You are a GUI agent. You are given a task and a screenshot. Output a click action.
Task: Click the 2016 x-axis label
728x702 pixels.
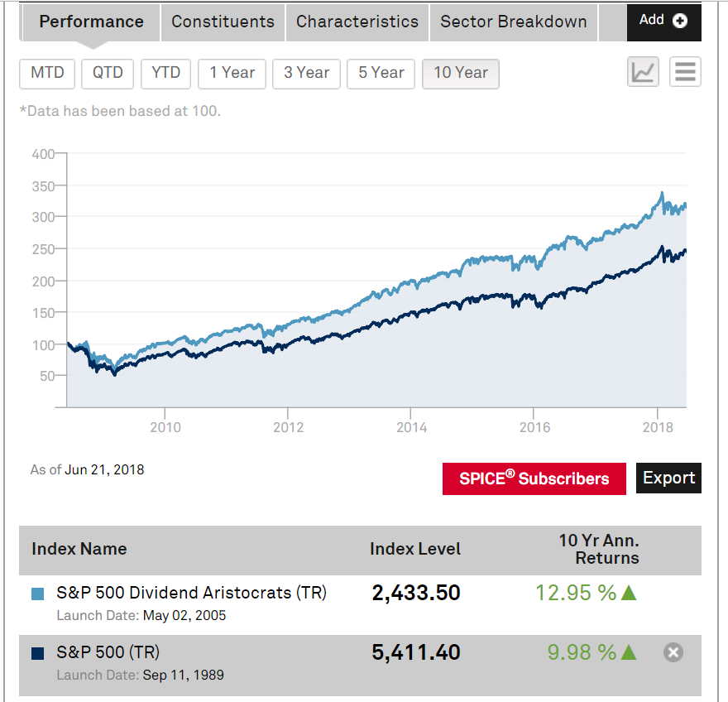click(534, 427)
